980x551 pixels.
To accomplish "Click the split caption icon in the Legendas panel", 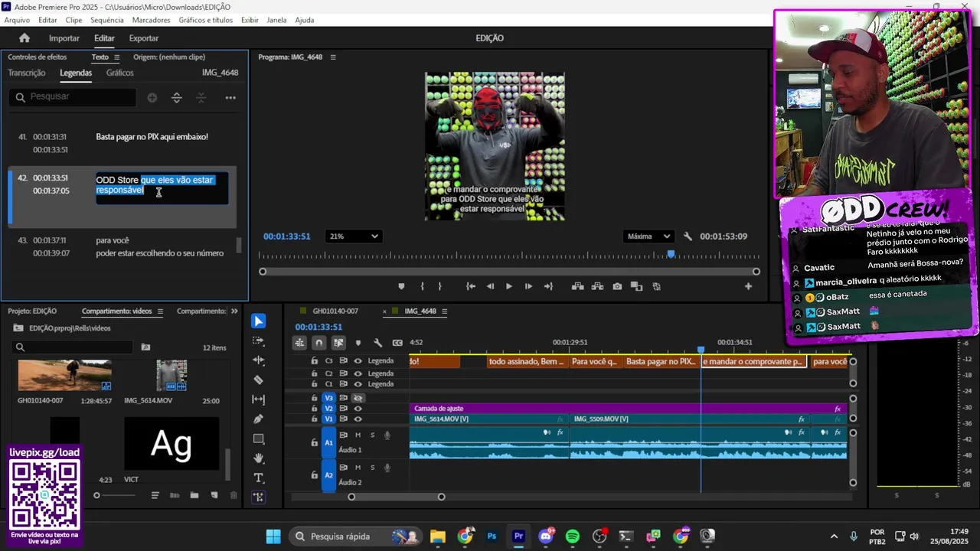I will tap(177, 98).
